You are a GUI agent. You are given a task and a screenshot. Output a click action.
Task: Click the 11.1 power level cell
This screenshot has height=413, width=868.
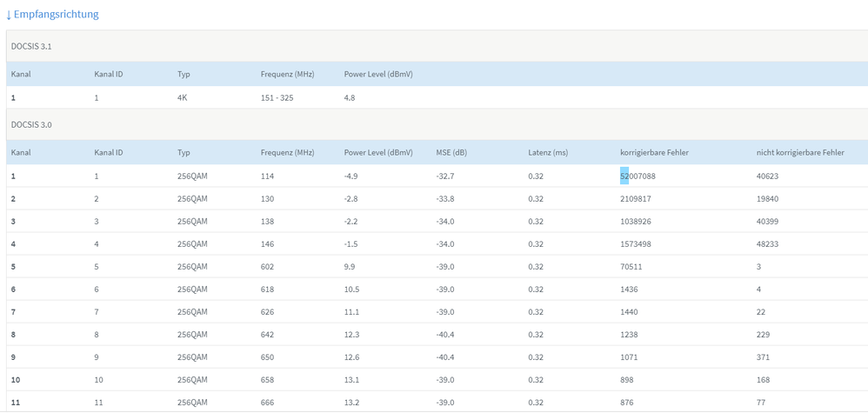click(351, 312)
